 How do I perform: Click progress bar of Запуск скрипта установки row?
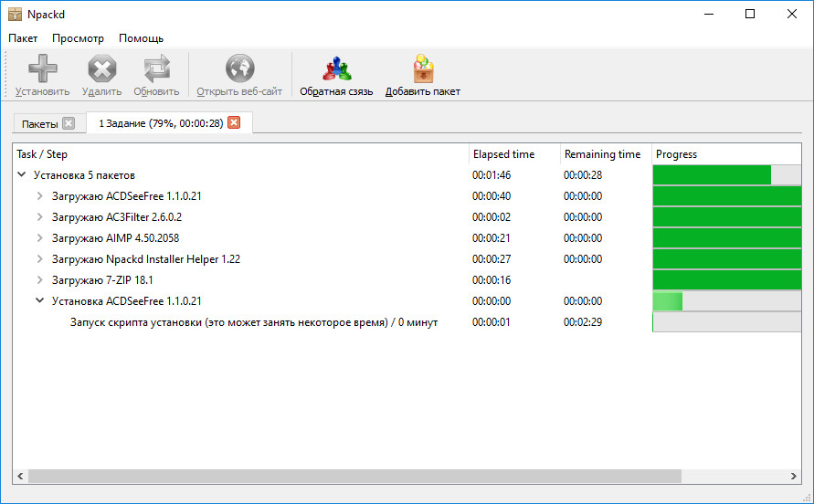(727, 322)
